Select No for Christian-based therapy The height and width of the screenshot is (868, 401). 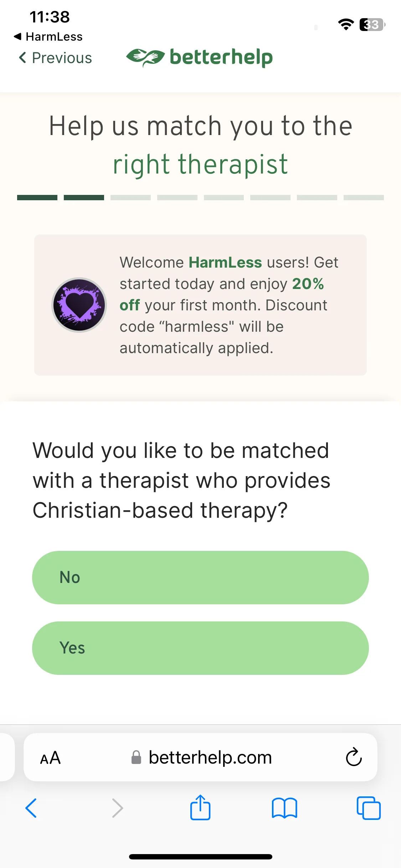pos(200,577)
